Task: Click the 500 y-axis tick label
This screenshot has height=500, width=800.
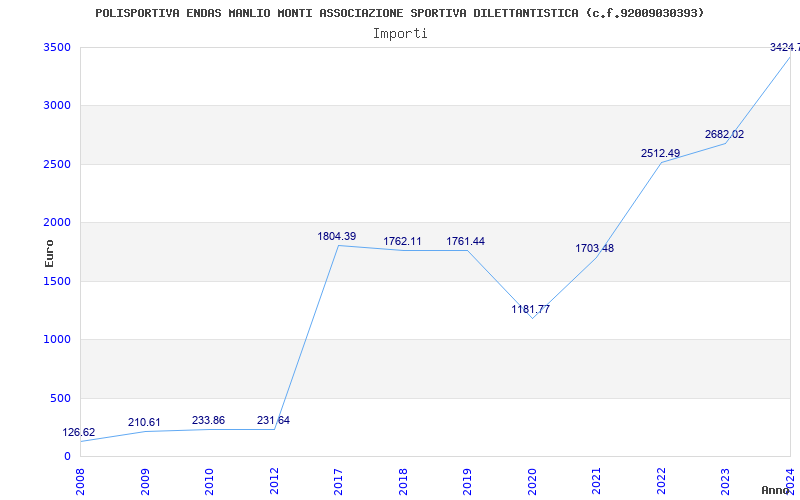Action: click(60, 398)
